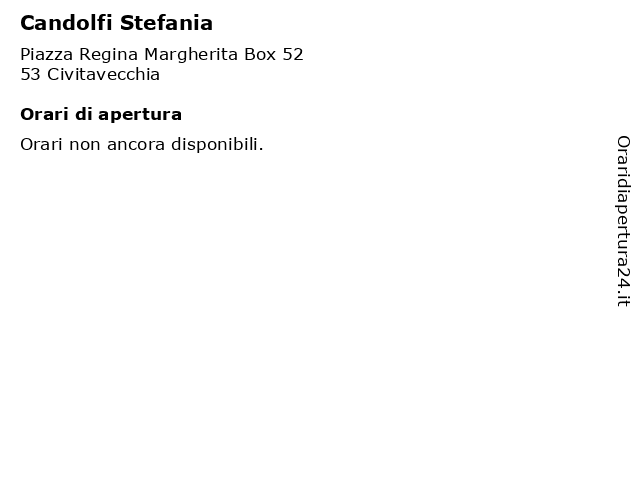Select the word Regina in the address

point(109,55)
